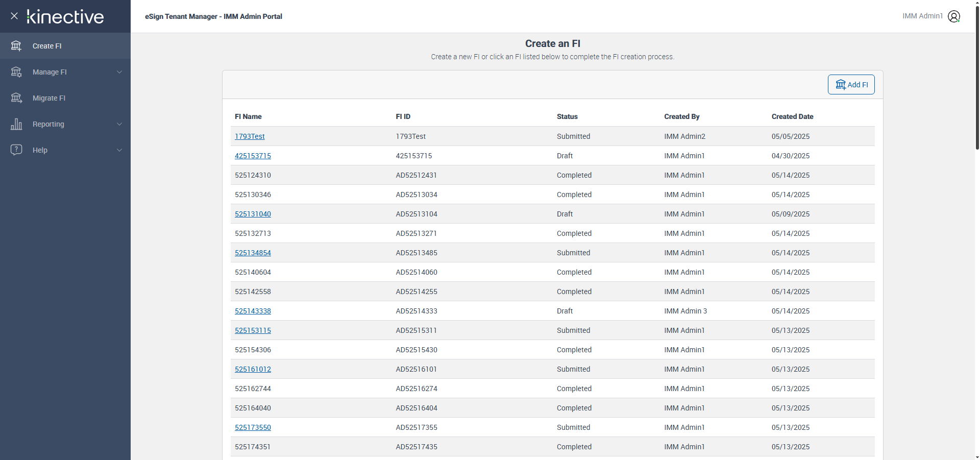Expand the Manage FI submenu chevron
The width and height of the screenshot is (980, 460).
point(119,72)
